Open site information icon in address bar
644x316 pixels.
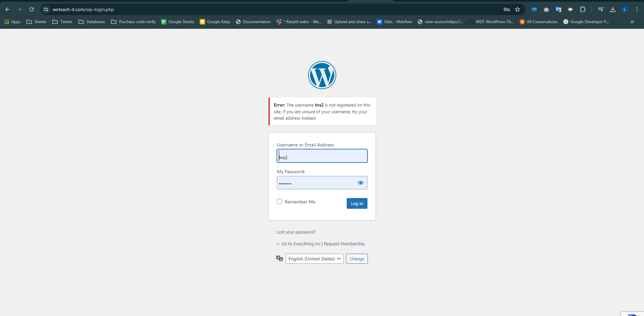coord(46,9)
